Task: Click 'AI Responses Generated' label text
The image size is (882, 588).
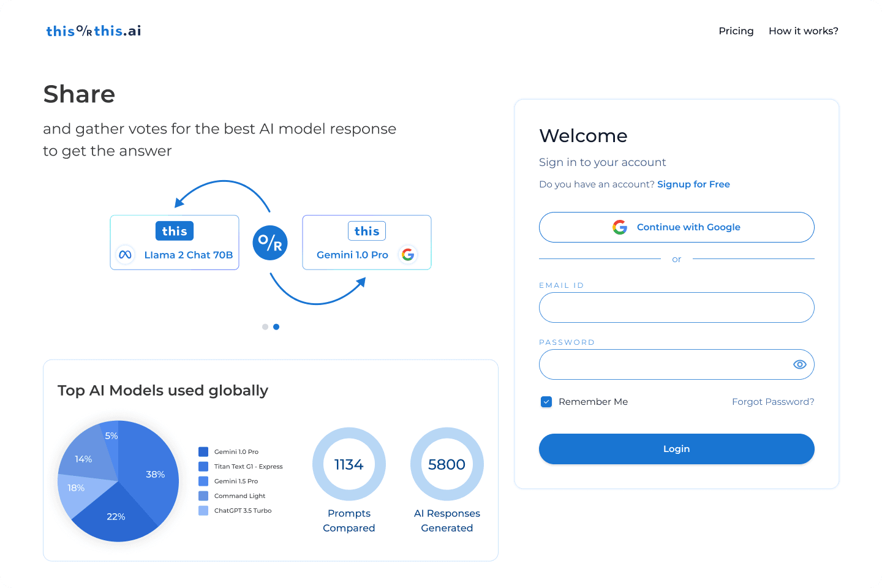Action: [447, 521]
